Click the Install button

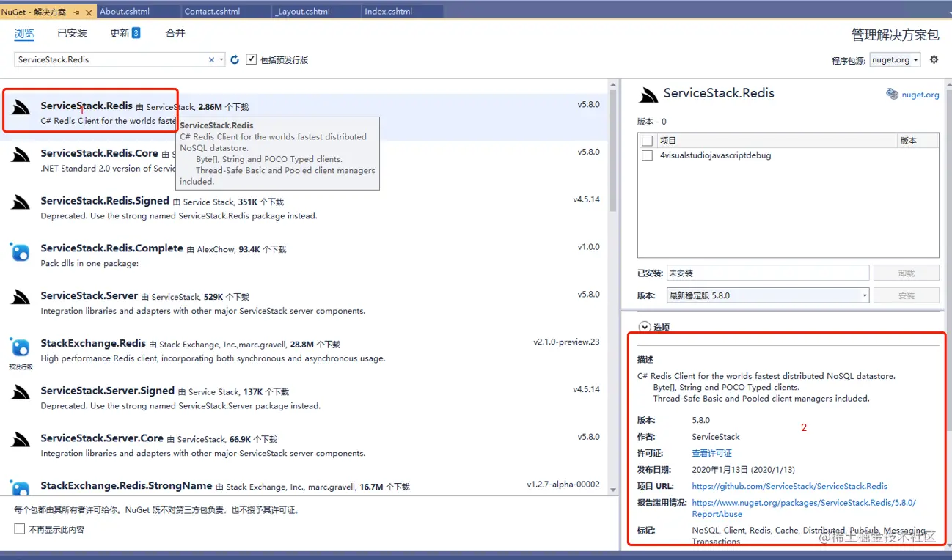[906, 295]
